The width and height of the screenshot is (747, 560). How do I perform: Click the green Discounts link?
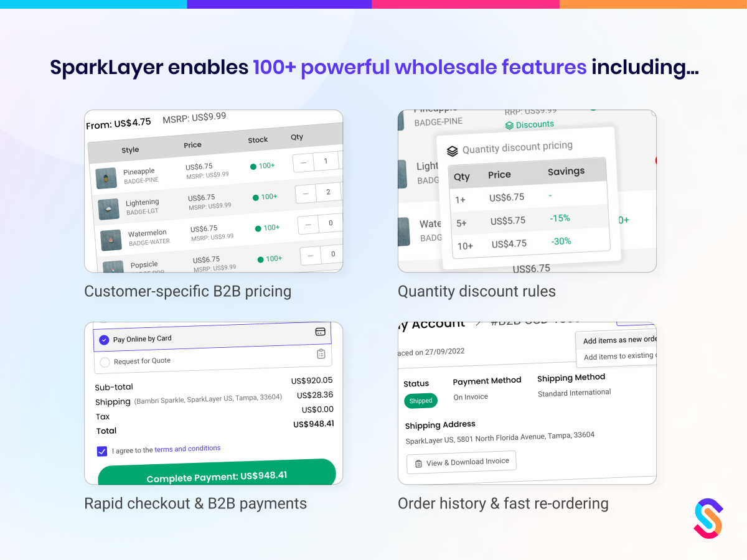click(x=529, y=124)
